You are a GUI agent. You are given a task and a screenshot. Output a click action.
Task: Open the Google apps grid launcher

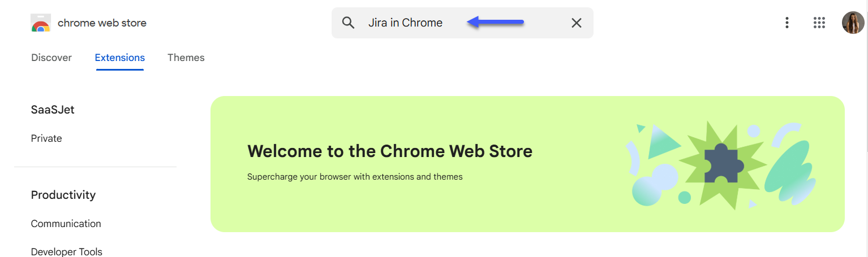coord(819,23)
